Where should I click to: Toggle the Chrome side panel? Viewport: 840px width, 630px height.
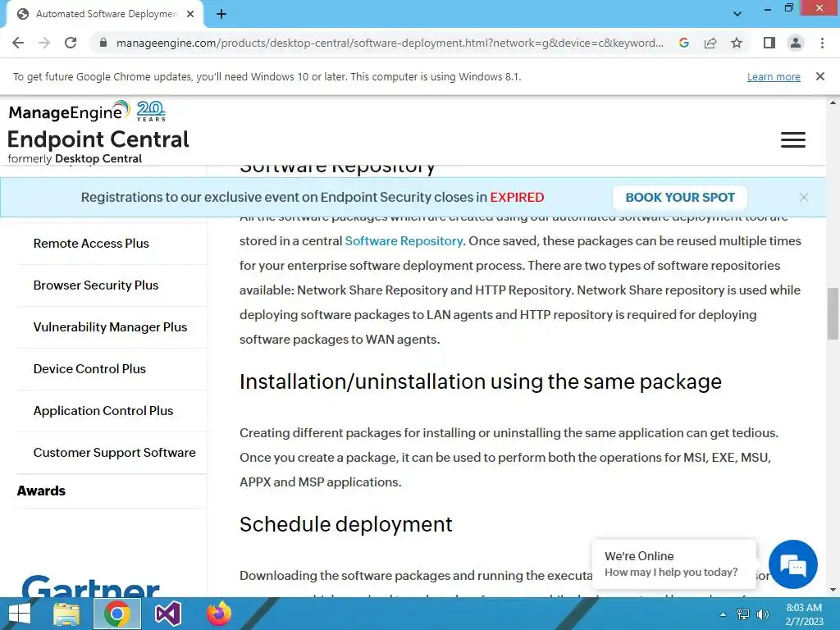tap(769, 43)
